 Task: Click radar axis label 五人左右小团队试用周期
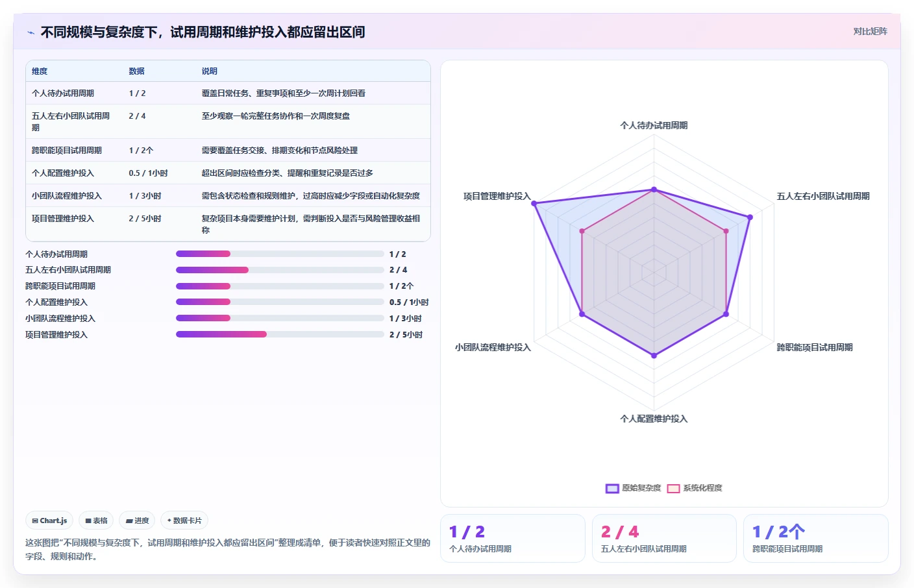[823, 197]
